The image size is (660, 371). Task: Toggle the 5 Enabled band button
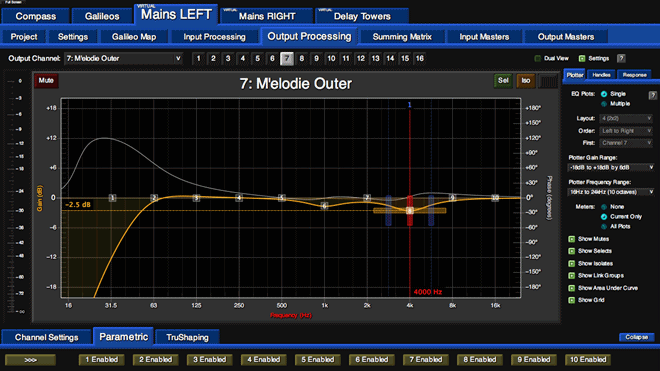(x=318, y=360)
